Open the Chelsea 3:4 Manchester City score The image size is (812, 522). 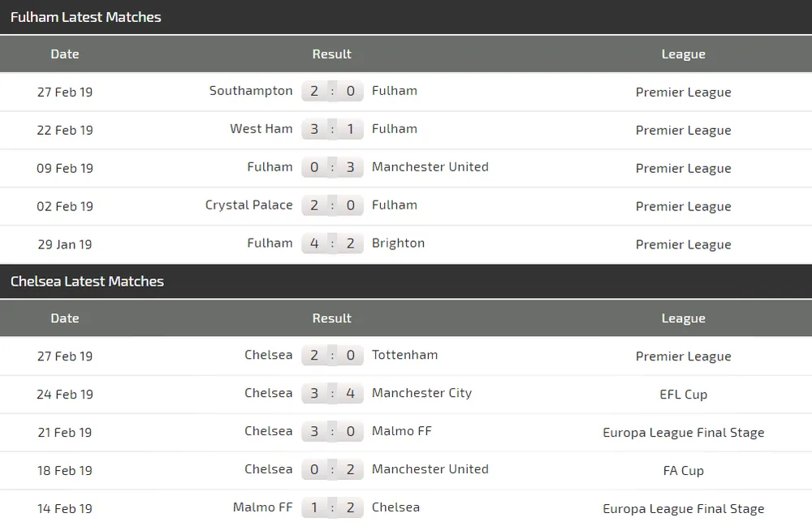click(x=332, y=395)
